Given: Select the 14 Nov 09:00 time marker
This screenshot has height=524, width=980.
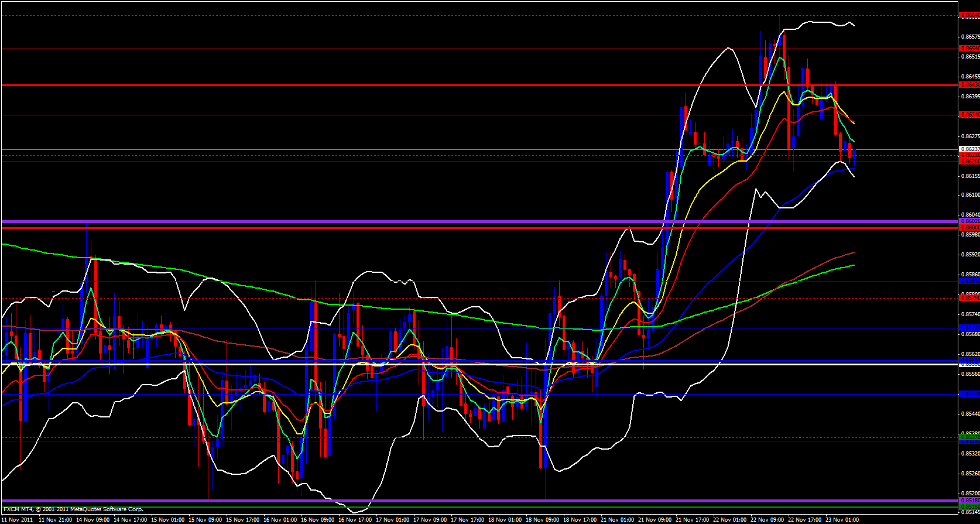Looking at the screenshot, I should click(x=93, y=519).
